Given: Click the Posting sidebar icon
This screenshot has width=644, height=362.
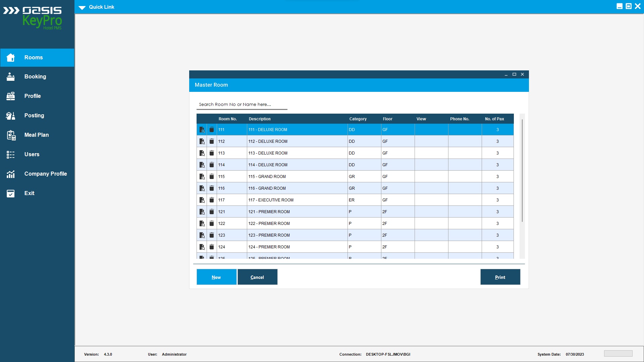Looking at the screenshot, I should pos(11,116).
